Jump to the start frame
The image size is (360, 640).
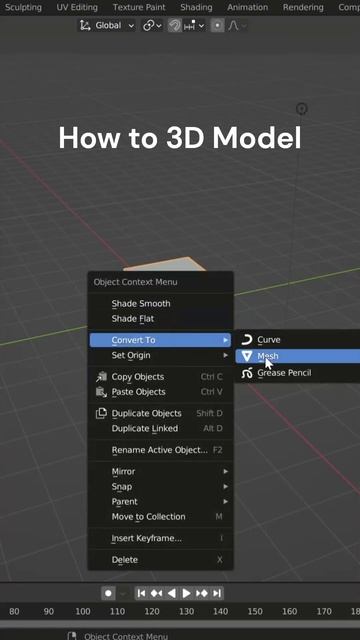[x=141, y=593]
